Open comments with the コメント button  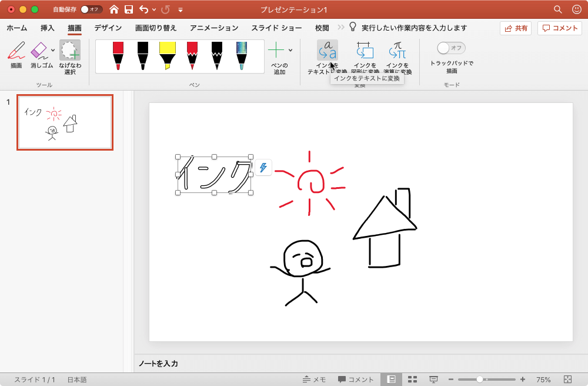(x=559, y=27)
